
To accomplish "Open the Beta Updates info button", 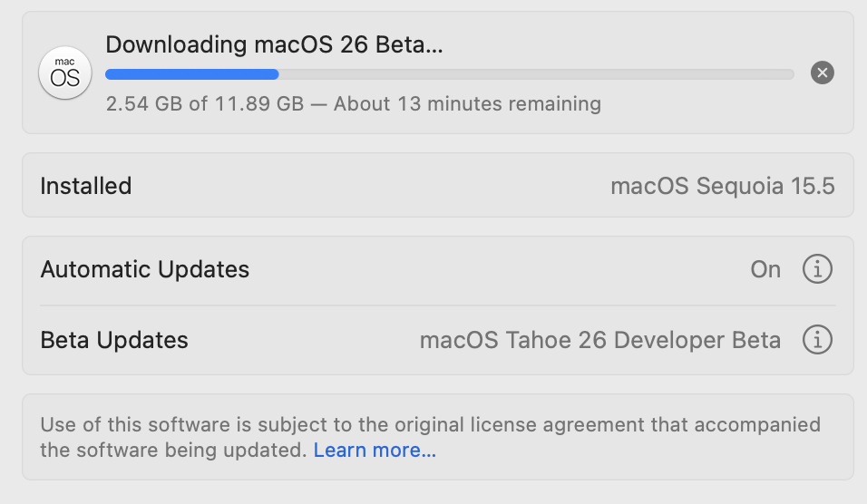I will pyautogui.click(x=817, y=340).
